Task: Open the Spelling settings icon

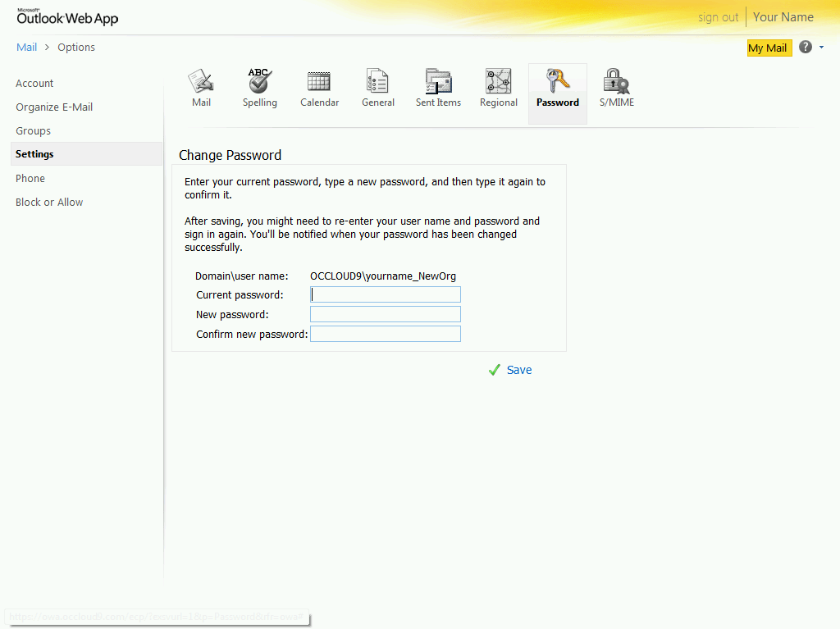Action: point(260,81)
